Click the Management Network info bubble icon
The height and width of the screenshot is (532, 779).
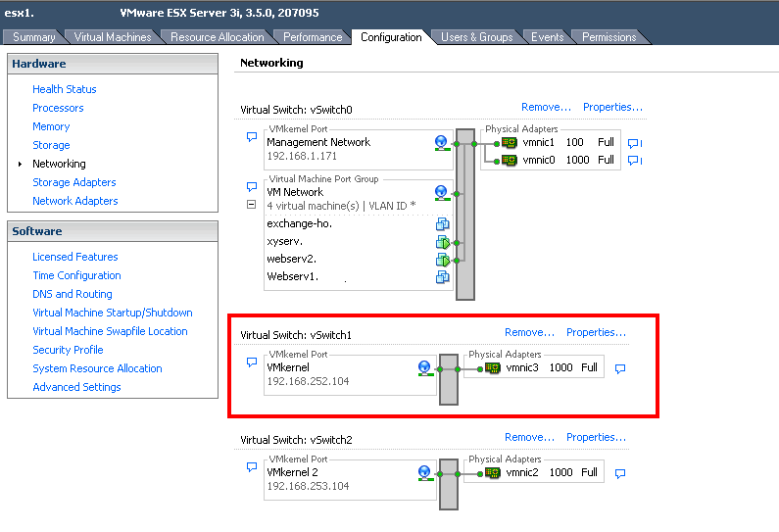[x=252, y=136]
